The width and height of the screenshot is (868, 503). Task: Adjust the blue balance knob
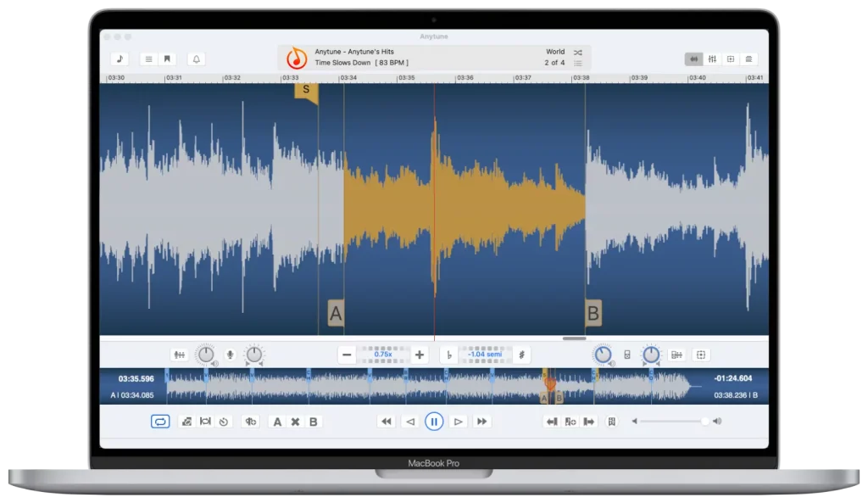click(651, 355)
